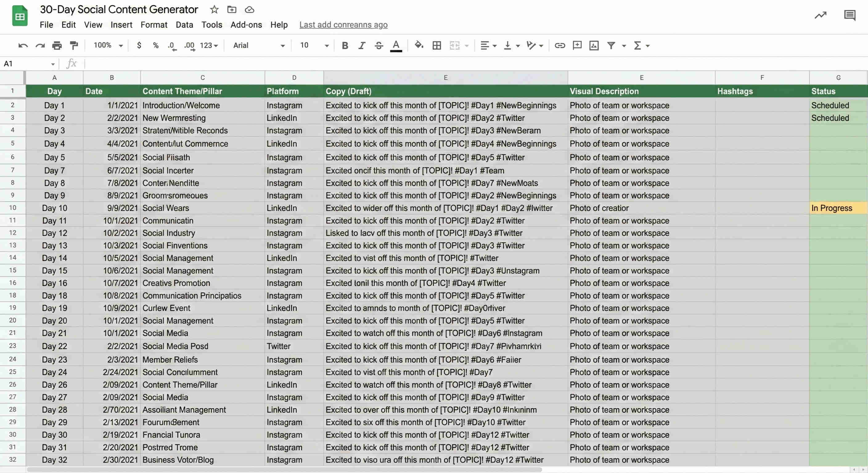Open the File menu

[x=47, y=25]
